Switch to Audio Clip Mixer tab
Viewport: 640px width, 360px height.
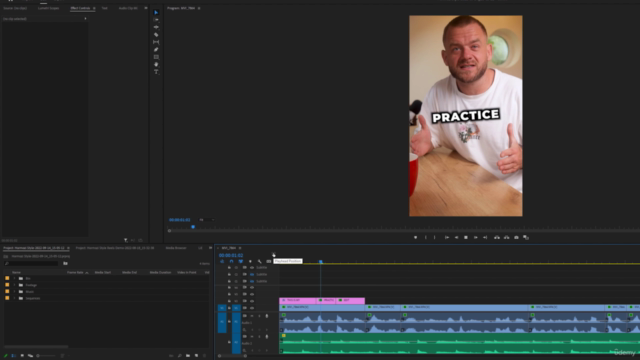pos(128,8)
